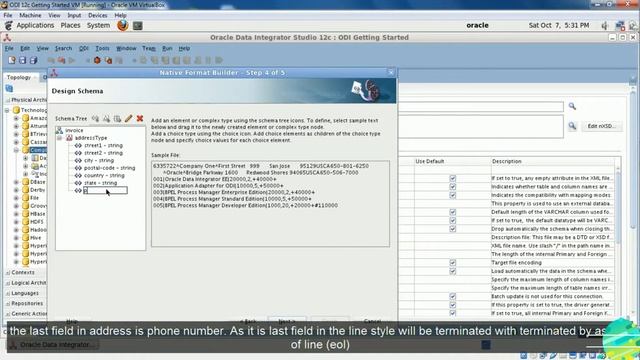This screenshot has height=360, width=640.
Task: Open the Search menu
Action: (63, 48)
